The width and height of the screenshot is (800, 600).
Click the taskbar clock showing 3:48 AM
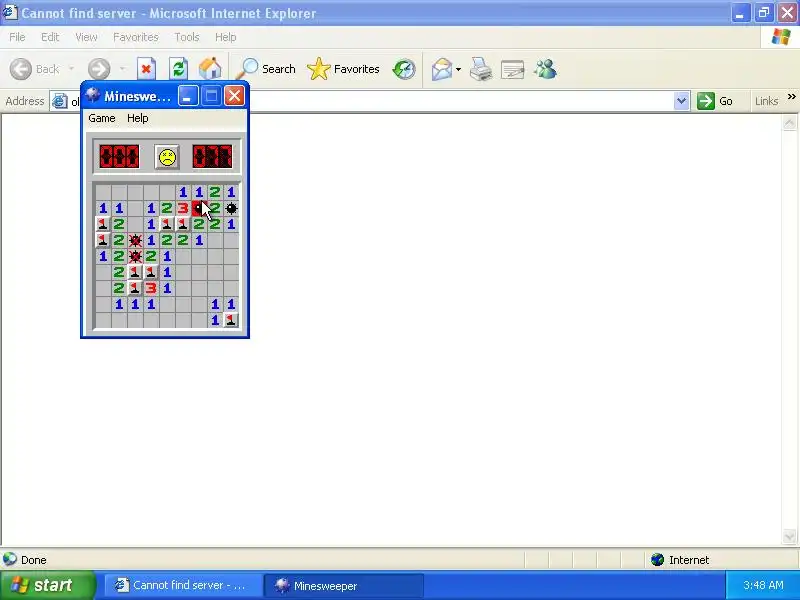coord(763,585)
